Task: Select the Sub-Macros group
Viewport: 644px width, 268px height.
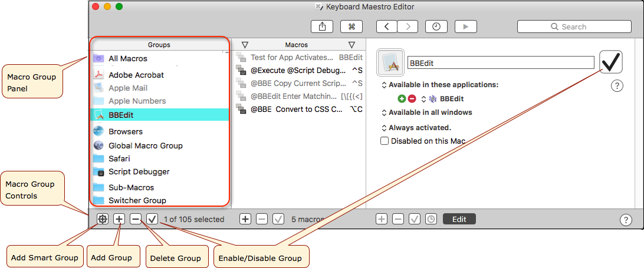Action: click(158, 187)
